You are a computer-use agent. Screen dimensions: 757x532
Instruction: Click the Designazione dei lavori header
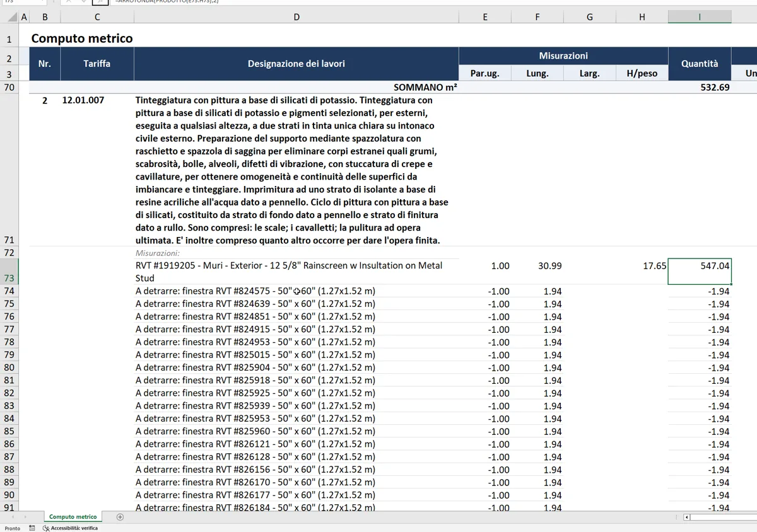point(296,64)
